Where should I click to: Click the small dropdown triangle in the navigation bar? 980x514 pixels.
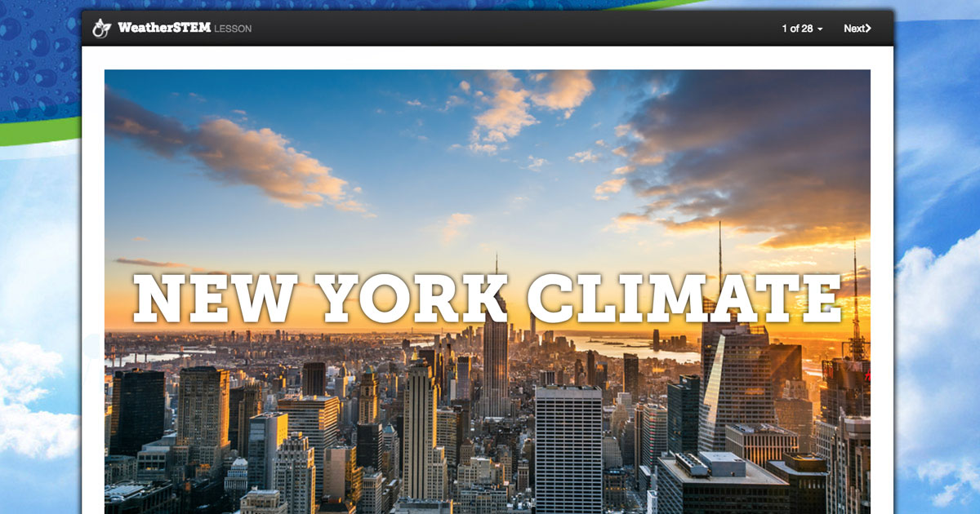[821, 28]
